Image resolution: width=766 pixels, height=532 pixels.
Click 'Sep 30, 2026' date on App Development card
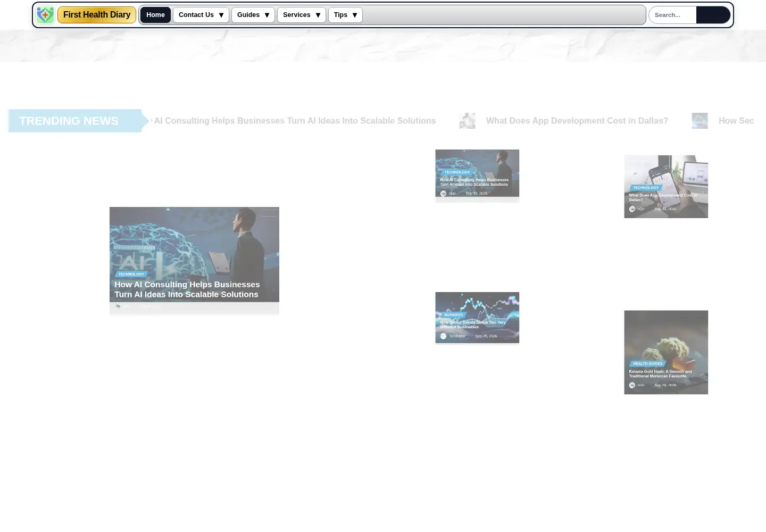[665, 209]
